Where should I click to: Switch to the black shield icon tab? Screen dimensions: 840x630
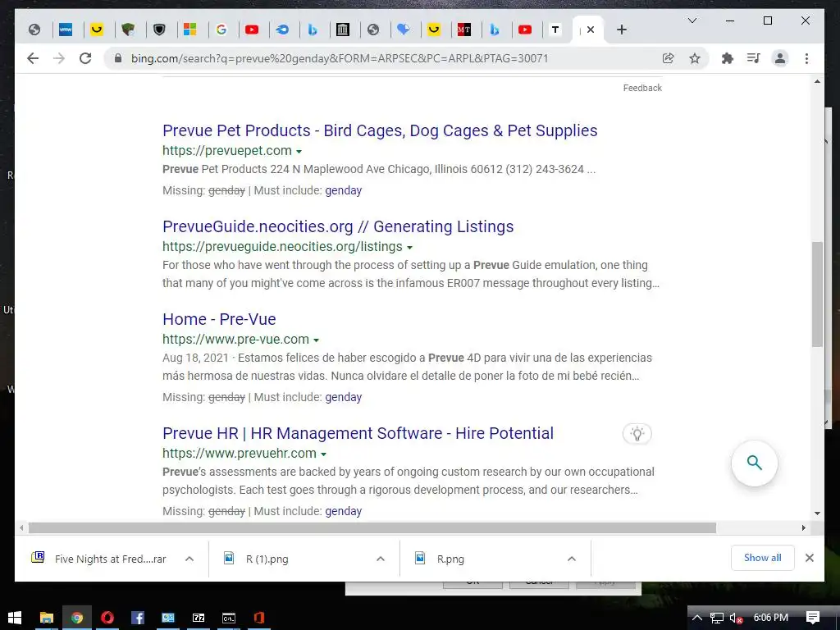[x=159, y=30]
